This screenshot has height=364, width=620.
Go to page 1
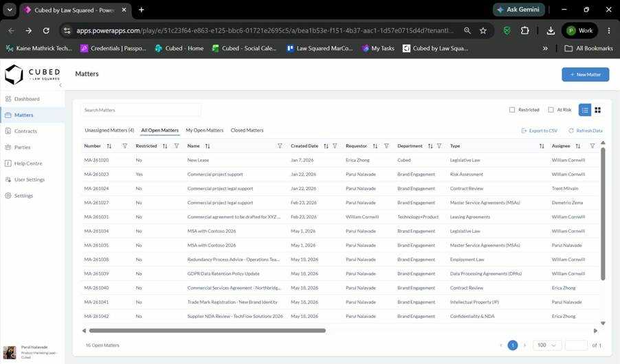point(513,345)
